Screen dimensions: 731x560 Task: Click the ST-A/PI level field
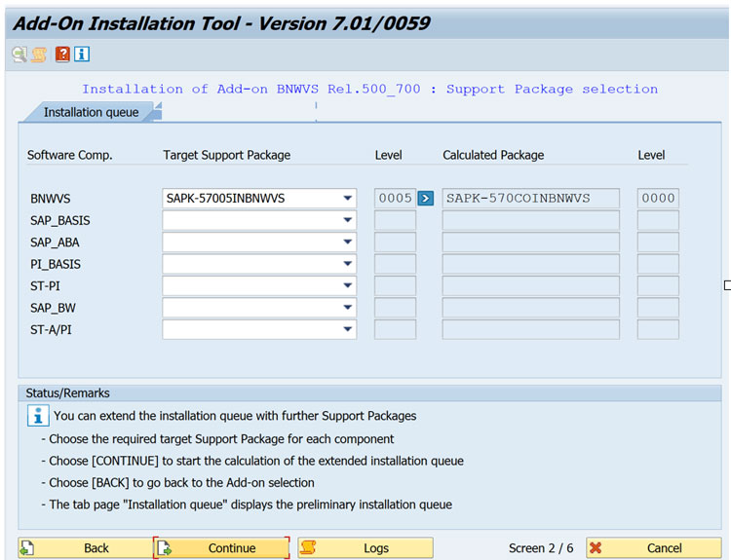[395, 329]
